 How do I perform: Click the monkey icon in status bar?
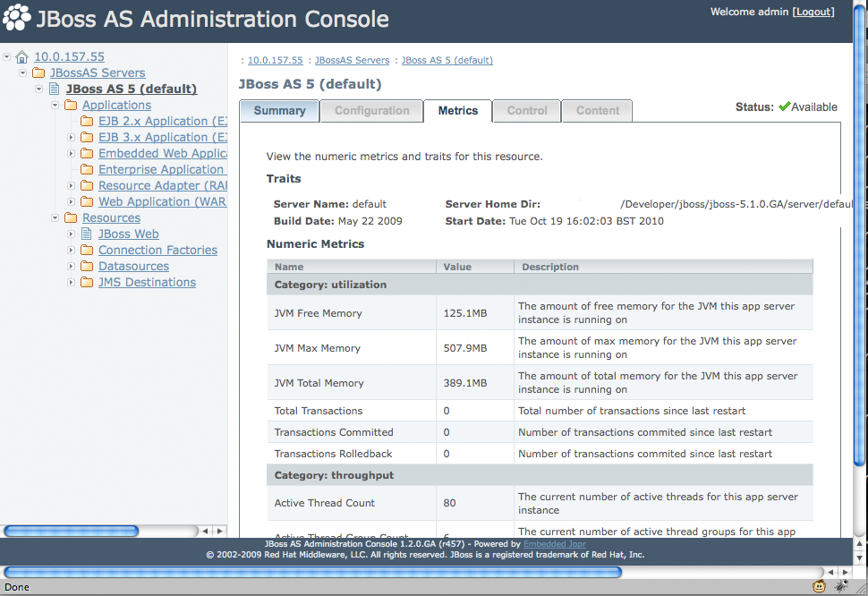[820, 585]
